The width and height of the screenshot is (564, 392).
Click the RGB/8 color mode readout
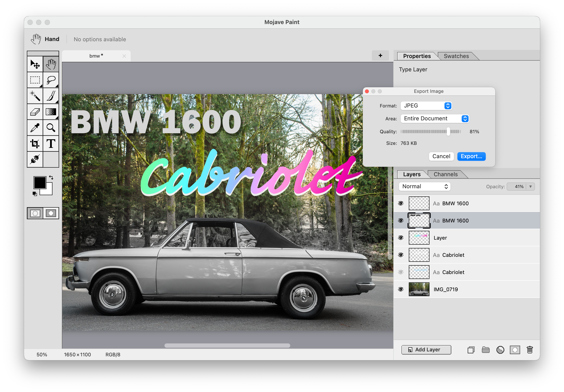pos(113,354)
